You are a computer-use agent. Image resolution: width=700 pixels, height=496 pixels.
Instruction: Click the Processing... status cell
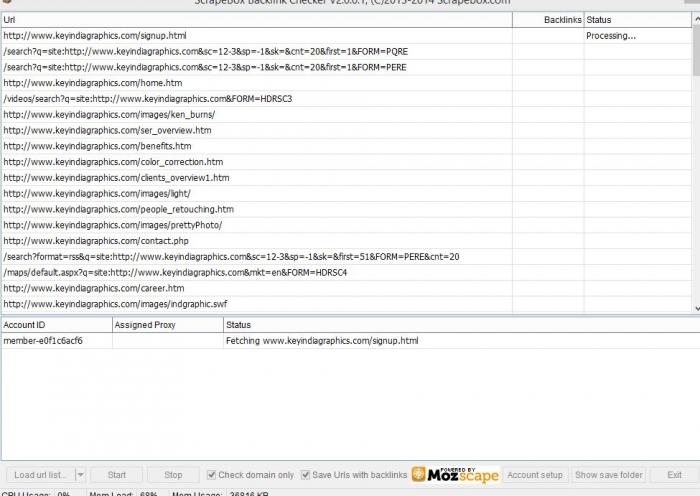[638, 36]
